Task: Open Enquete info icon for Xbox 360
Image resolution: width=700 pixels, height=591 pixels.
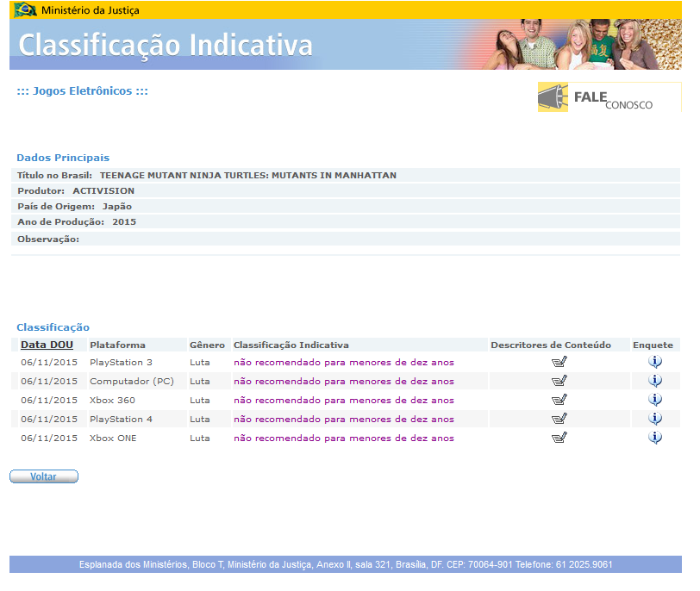Action: tap(654, 400)
